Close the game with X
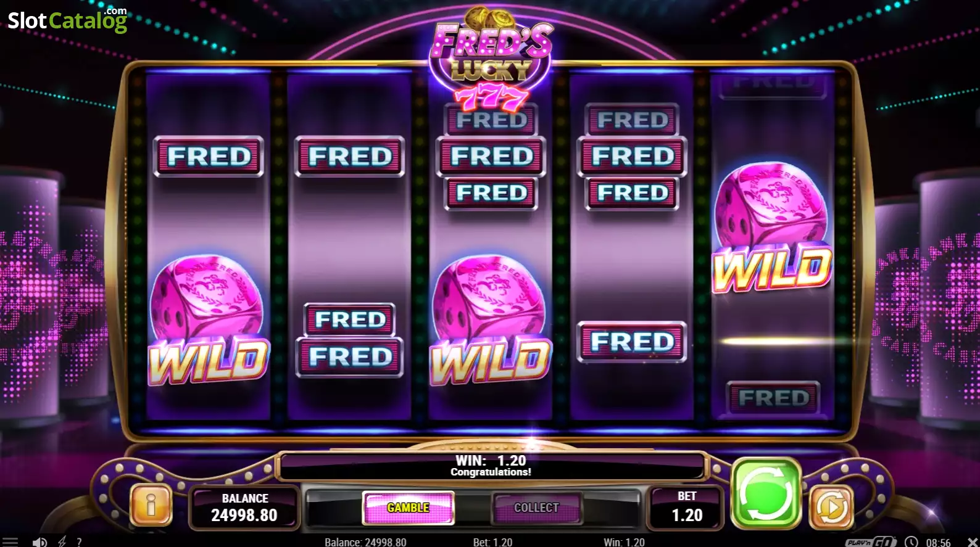This screenshot has width=980, height=547. [972, 541]
